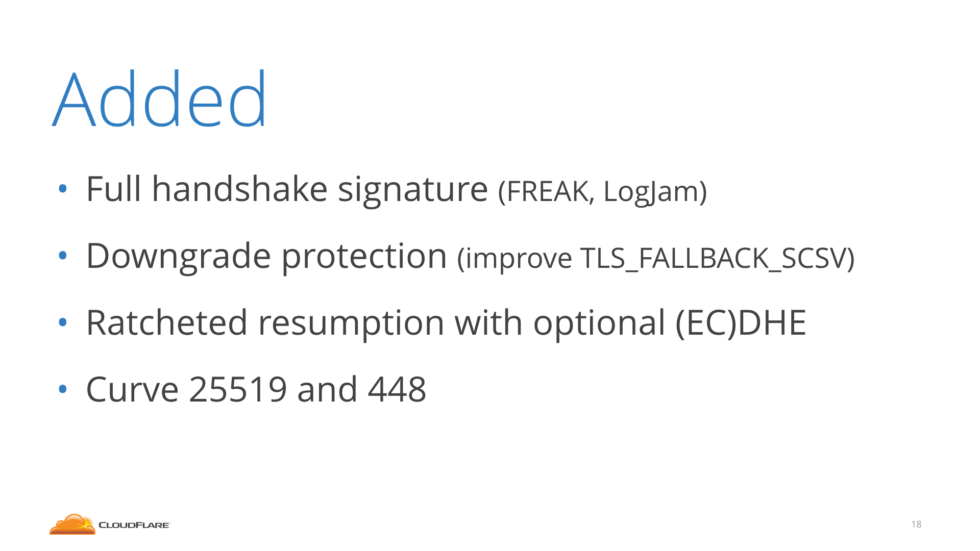This screenshot has width=980, height=551.
Task: Click the third bullet point dot
Action: (63, 322)
